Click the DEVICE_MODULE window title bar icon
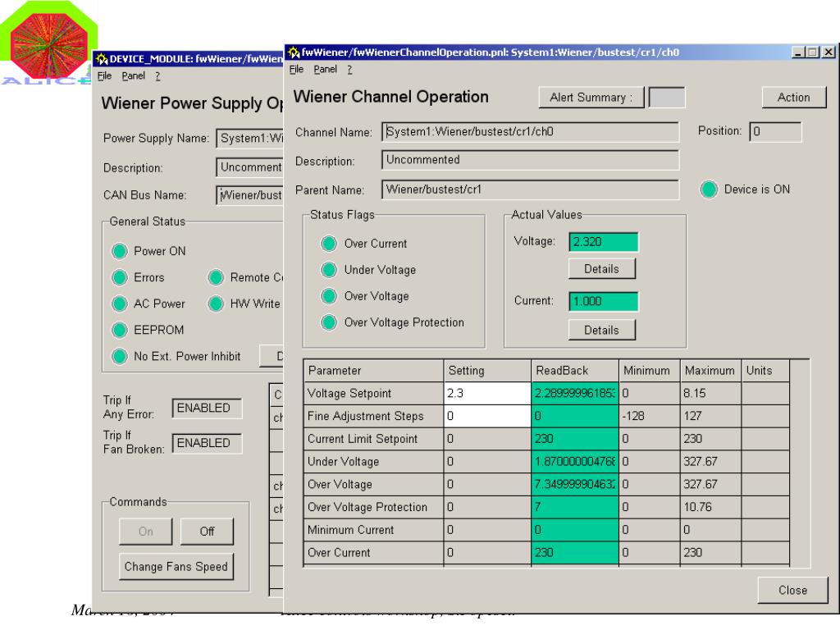Image resolution: width=840 pixels, height=630 pixels. [102, 59]
